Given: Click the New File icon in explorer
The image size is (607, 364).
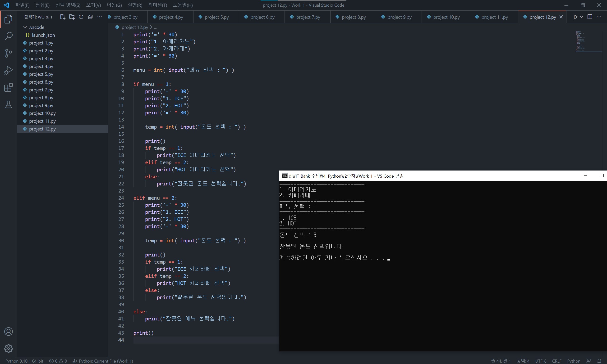Looking at the screenshot, I should pos(62,17).
